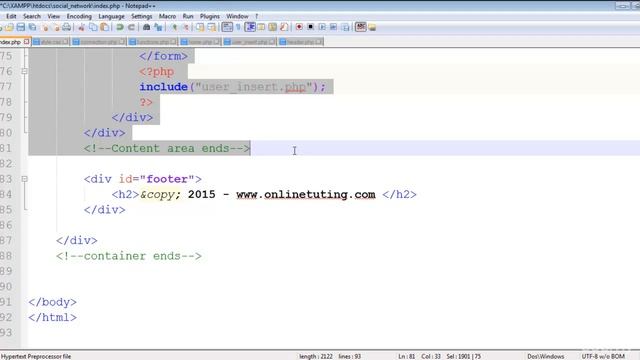The height and width of the screenshot is (360, 640).
Task: Play back the recorded macro icon
Action: coord(322,27)
